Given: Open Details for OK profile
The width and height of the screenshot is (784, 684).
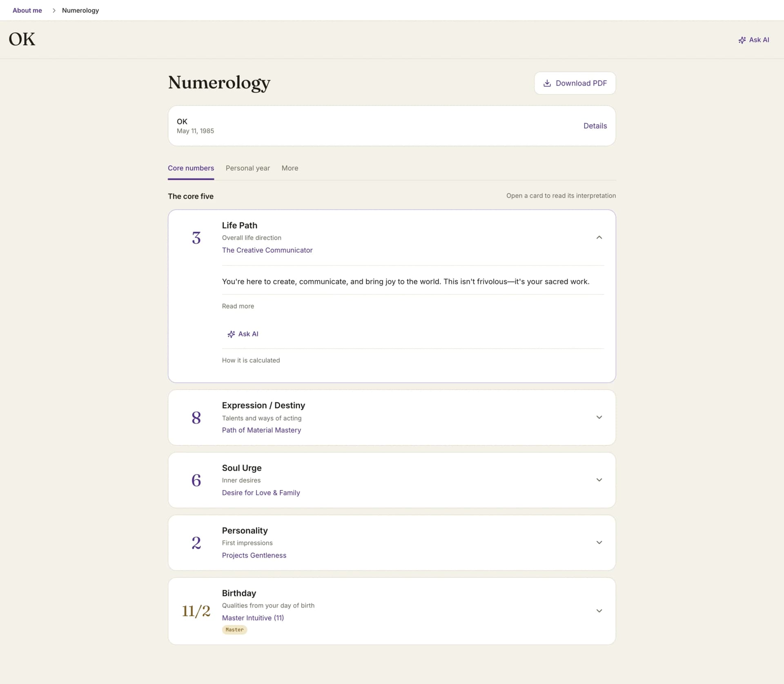Looking at the screenshot, I should 595,126.
